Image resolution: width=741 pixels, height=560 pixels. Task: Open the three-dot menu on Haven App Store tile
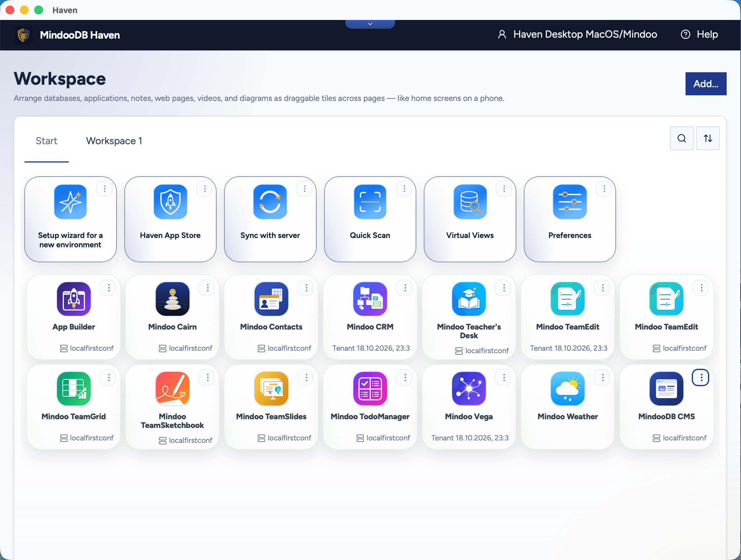pyautogui.click(x=205, y=189)
